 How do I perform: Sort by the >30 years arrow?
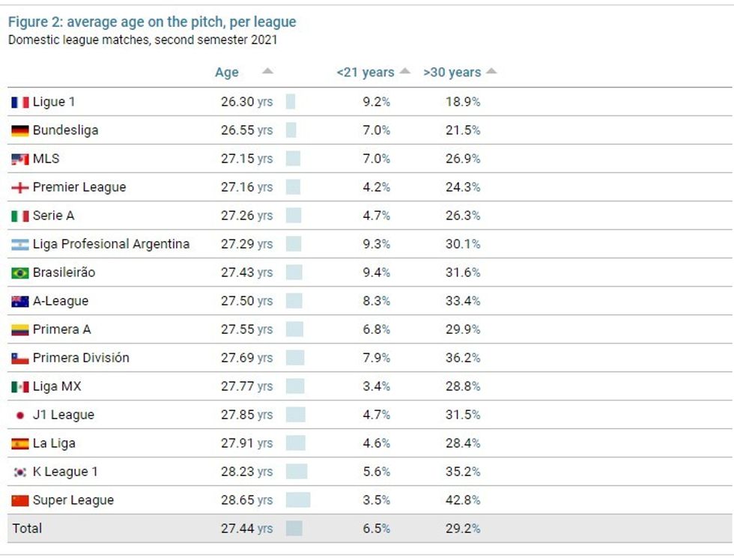tap(491, 71)
